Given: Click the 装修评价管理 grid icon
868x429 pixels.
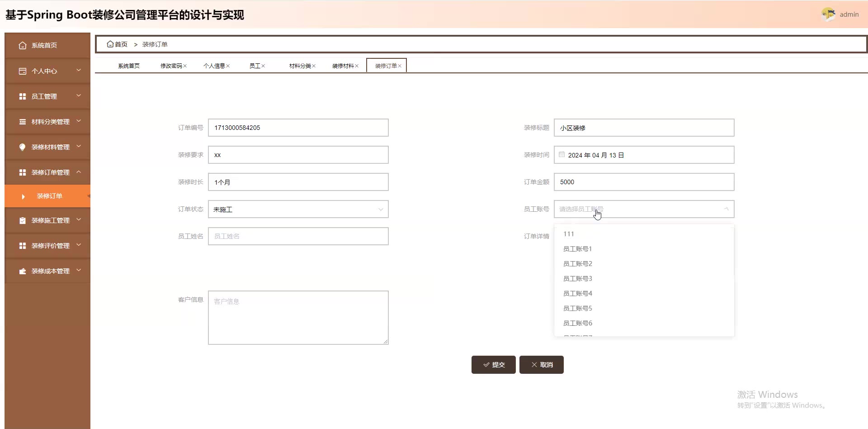Looking at the screenshot, I should click(23, 246).
